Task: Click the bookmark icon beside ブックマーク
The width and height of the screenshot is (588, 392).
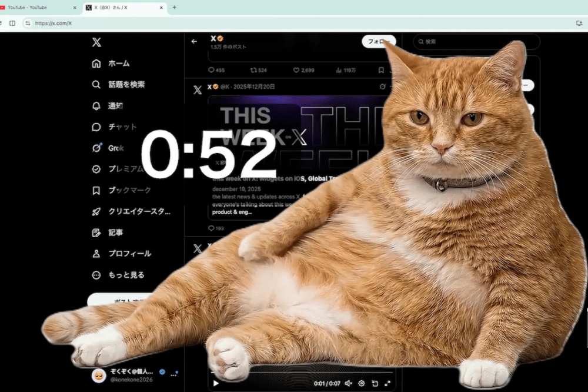Action: coord(96,190)
